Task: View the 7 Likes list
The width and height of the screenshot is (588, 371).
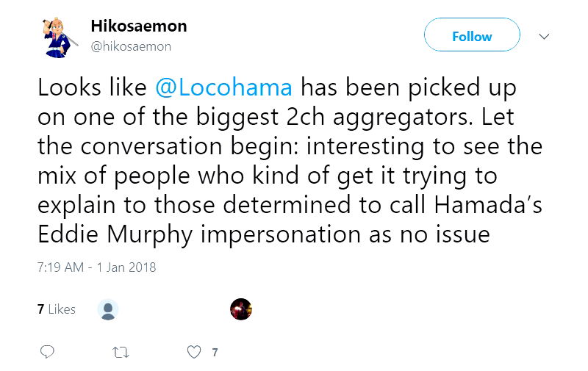Action: (57, 309)
